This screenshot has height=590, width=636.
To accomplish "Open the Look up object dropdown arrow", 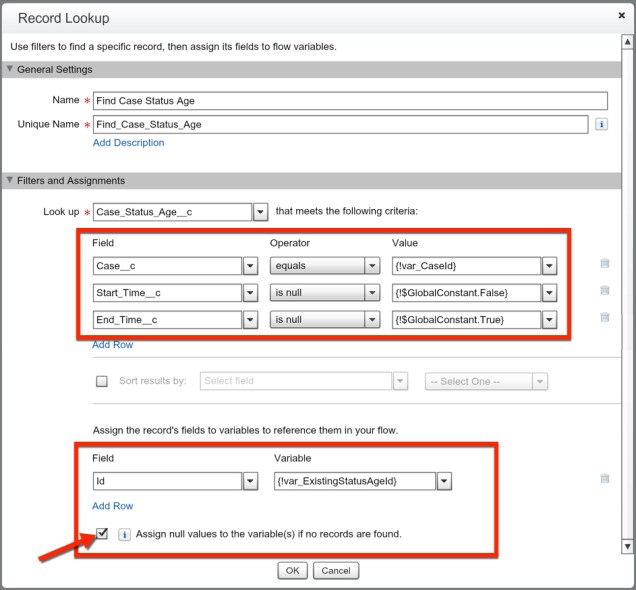I will (260, 212).
